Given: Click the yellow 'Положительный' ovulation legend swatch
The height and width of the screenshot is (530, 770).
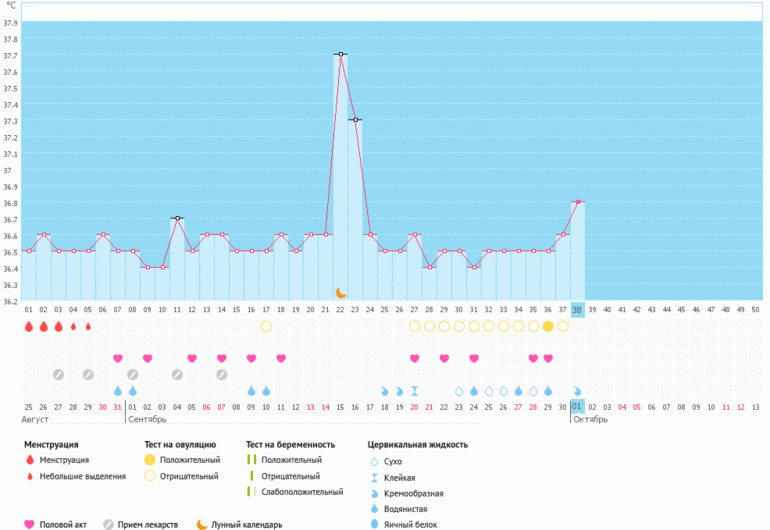Looking at the screenshot, I should click(x=150, y=459).
